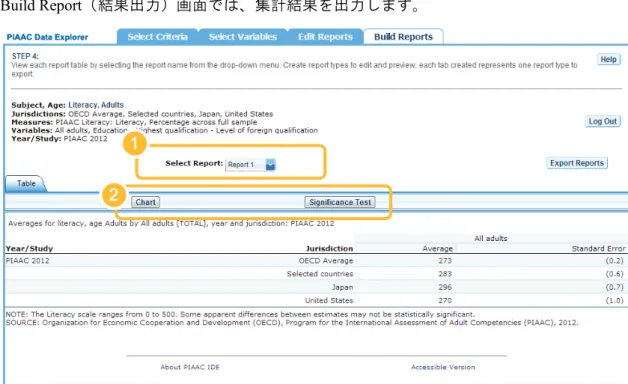The width and height of the screenshot is (628, 384).
Task: Click the Jurisdictions summary line
Action: tap(142, 114)
